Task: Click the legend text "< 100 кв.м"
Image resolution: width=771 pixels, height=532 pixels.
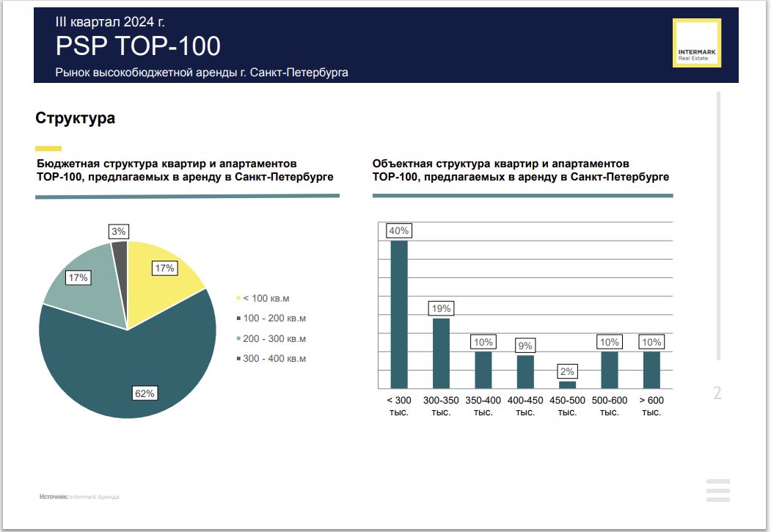Action: (266, 299)
